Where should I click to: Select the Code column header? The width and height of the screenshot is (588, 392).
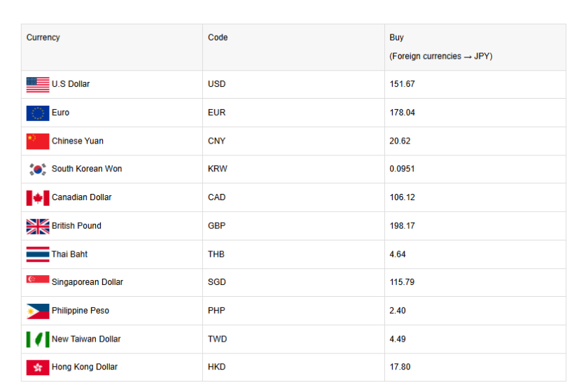pyautogui.click(x=218, y=38)
